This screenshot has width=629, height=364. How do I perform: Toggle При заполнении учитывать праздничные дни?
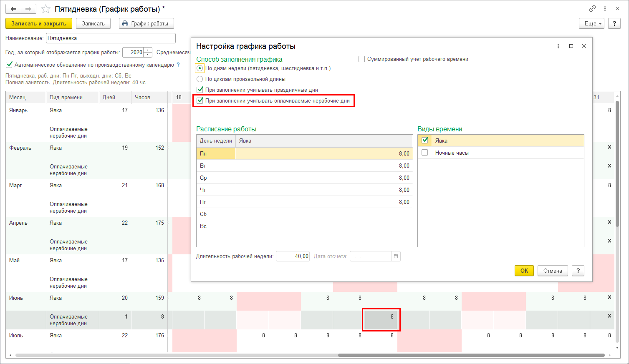coord(200,90)
